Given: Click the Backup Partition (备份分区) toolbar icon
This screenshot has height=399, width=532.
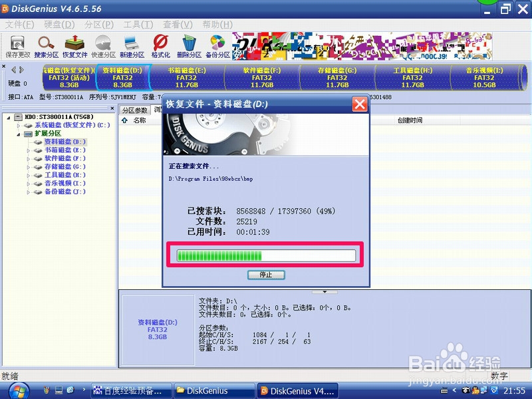Looking at the screenshot, I should 217,46.
